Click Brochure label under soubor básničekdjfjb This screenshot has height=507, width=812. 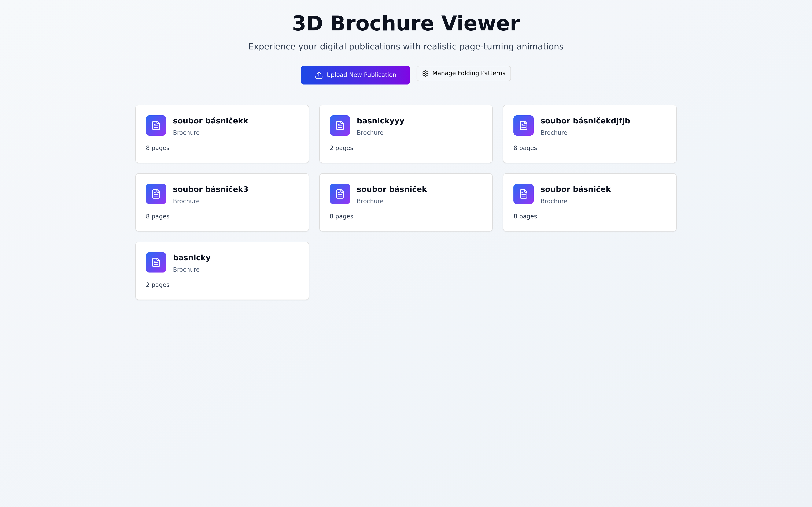554,133
